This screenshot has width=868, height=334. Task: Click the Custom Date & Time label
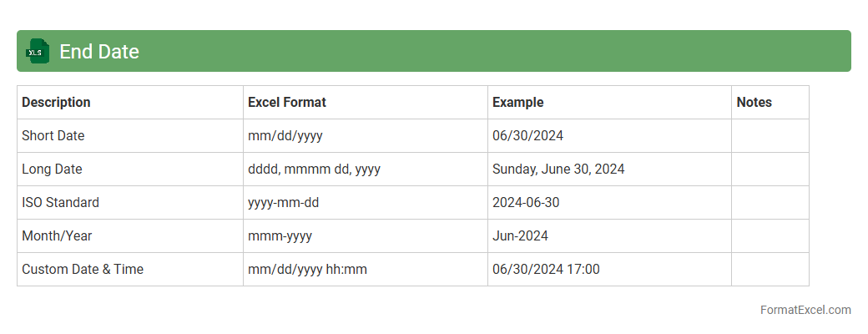(83, 270)
